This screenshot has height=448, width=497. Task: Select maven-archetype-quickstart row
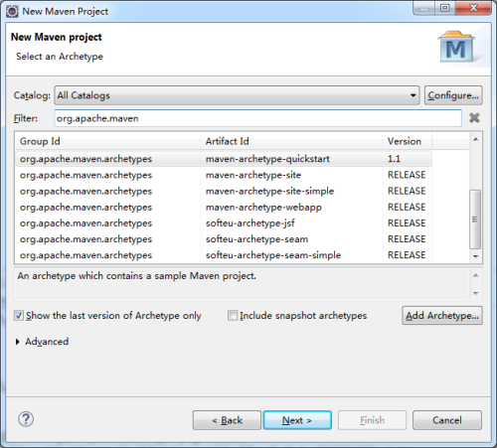click(224, 159)
